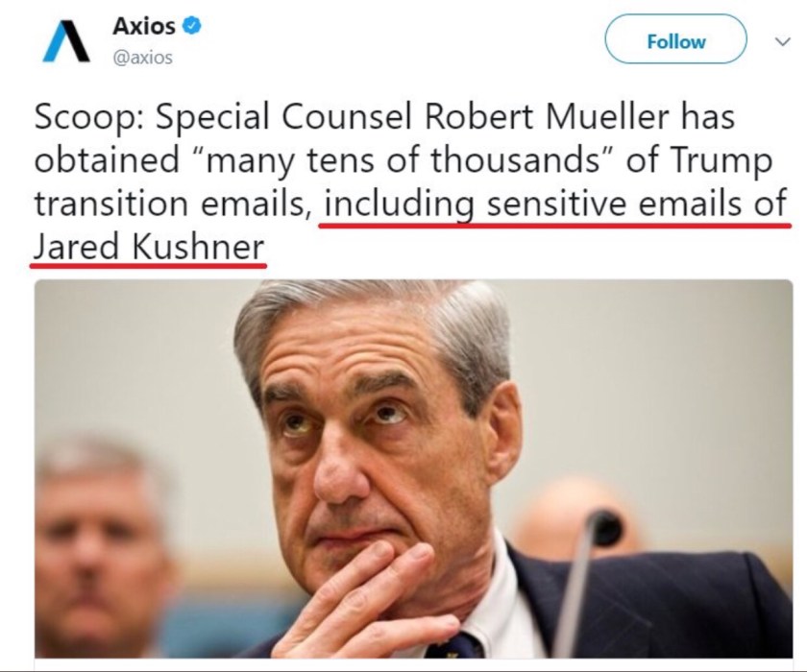This screenshot has width=807, height=672.
Task: Click the blue verified badge
Action: pyautogui.click(x=192, y=27)
